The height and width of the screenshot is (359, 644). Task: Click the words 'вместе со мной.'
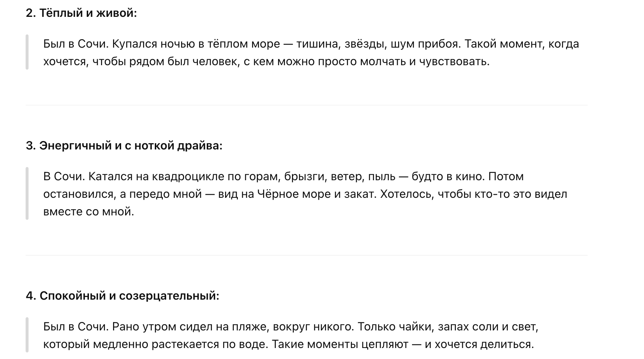pos(89,212)
